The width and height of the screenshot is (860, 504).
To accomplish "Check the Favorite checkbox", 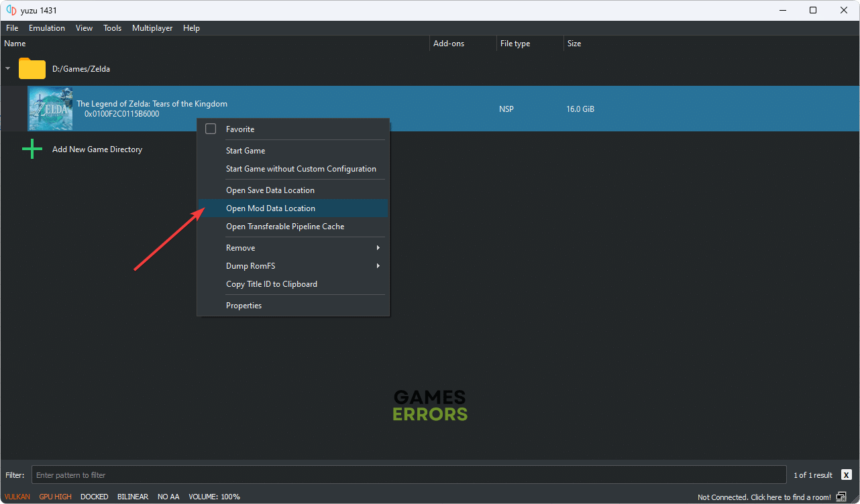I will 211,129.
